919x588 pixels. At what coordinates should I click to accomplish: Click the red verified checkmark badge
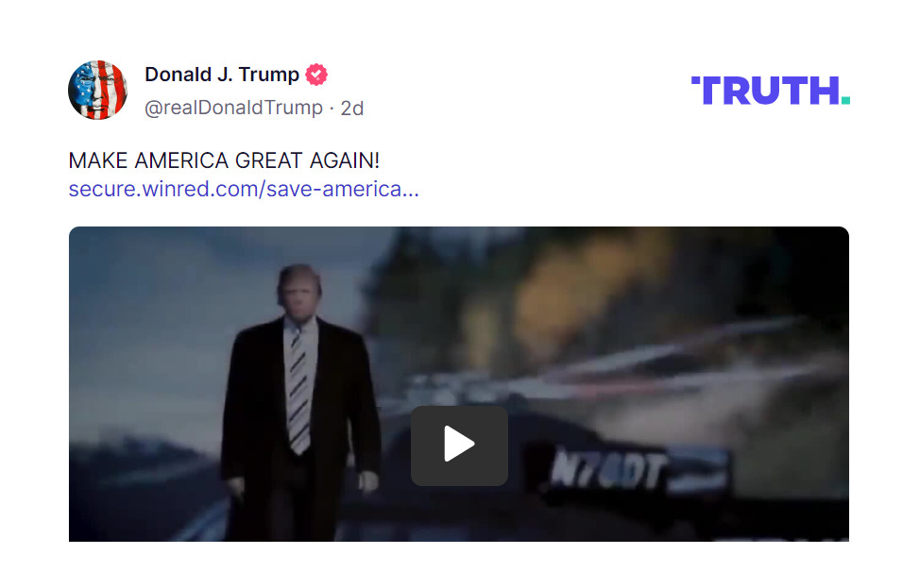pos(316,75)
